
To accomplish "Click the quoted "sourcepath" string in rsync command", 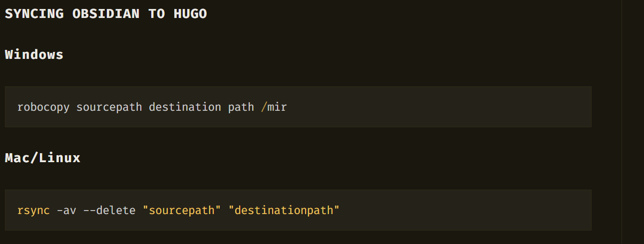I will tap(182, 211).
